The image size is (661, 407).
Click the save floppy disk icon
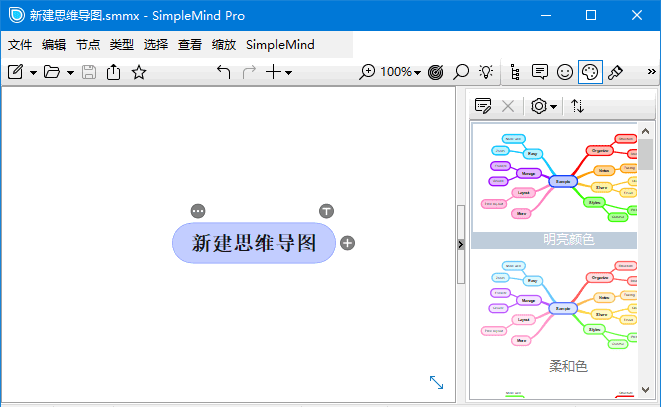tap(89, 72)
